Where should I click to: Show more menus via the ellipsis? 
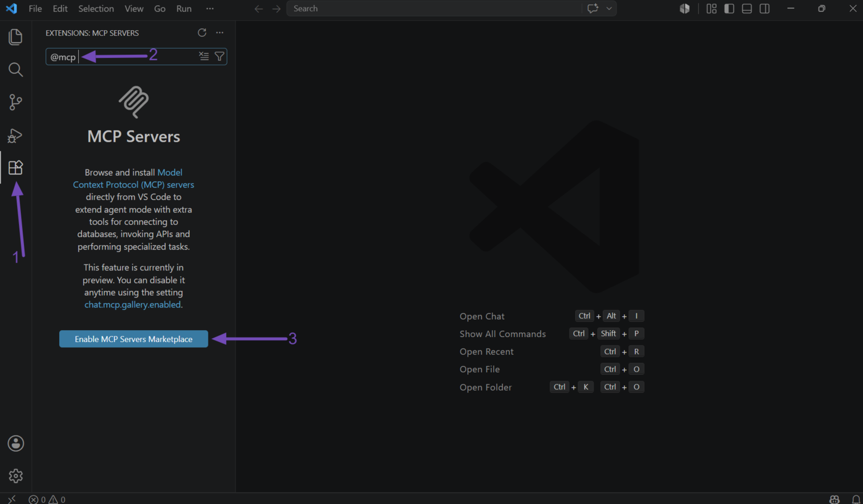(x=210, y=9)
